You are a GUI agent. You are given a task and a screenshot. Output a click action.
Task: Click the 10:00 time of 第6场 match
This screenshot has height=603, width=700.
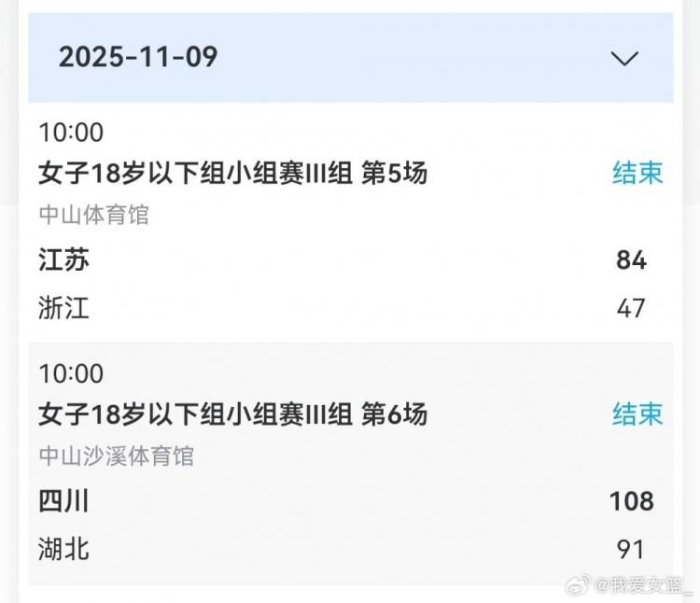(x=72, y=373)
